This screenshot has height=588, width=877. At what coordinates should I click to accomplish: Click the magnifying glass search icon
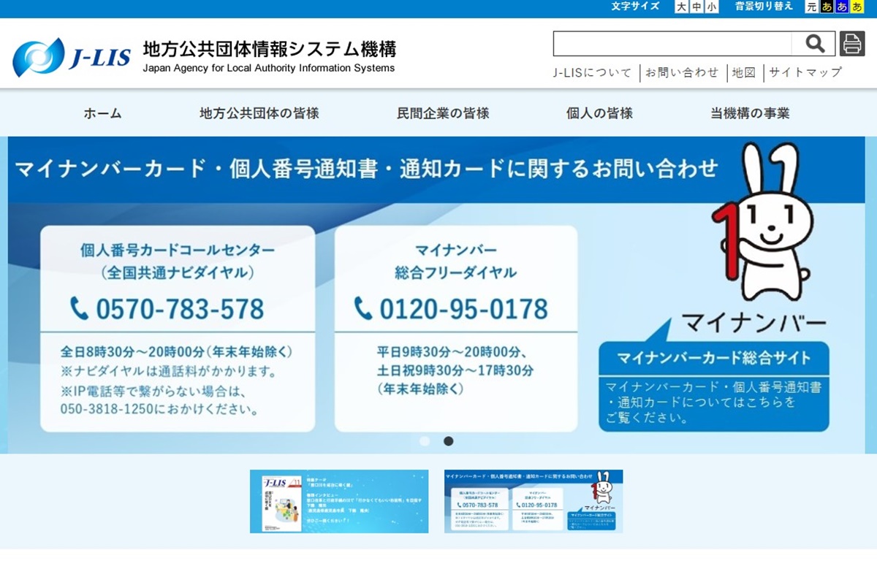pos(814,44)
